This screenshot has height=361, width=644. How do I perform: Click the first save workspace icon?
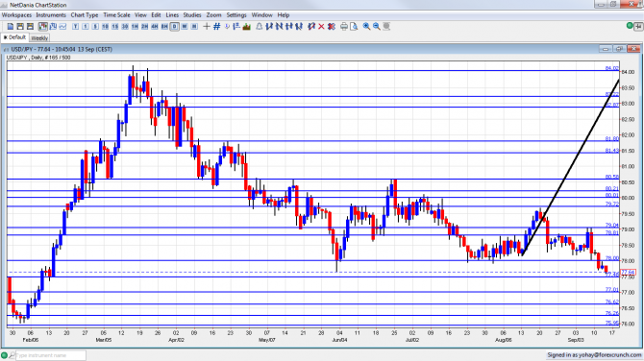point(20,26)
